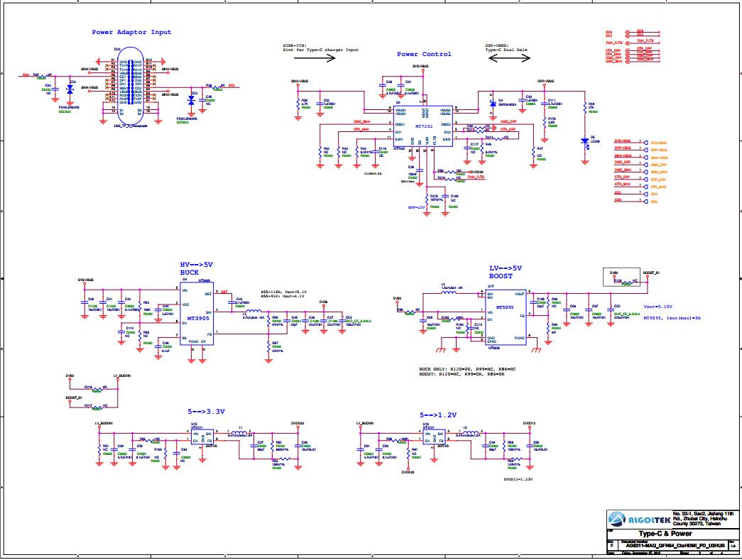The width and height of the screenshot is (742, 560).
Task: Click the DISC_SINK net label on MT7232 pin 2
Action: pos(361,122)
